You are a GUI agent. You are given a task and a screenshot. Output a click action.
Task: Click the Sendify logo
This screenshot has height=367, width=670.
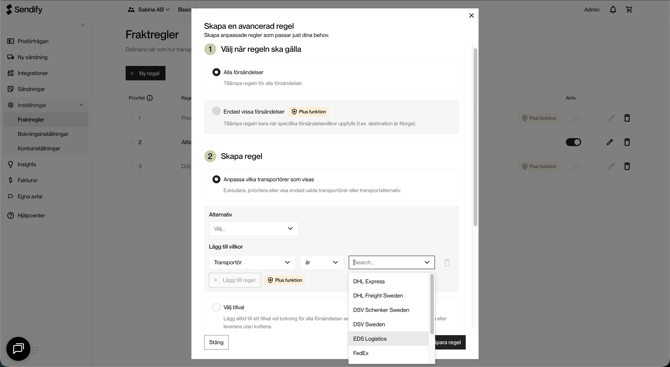pos(24,9)
